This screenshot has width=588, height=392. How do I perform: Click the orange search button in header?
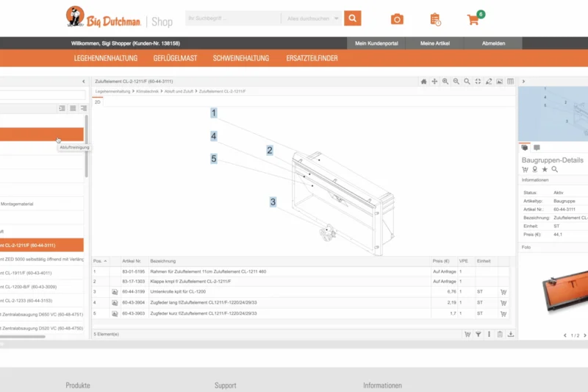pos(353,18)
